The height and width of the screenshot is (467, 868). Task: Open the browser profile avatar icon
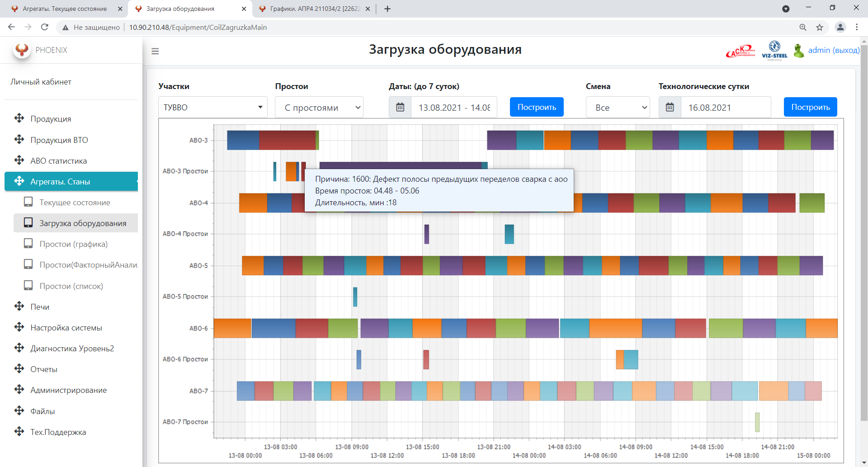pos(840,27)
